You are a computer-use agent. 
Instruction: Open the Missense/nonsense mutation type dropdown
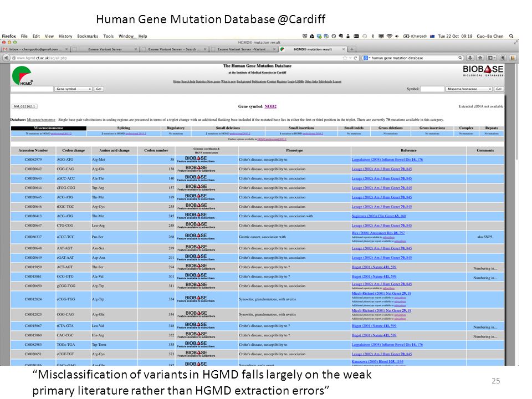pyautogui.click(x=469, y=89)
